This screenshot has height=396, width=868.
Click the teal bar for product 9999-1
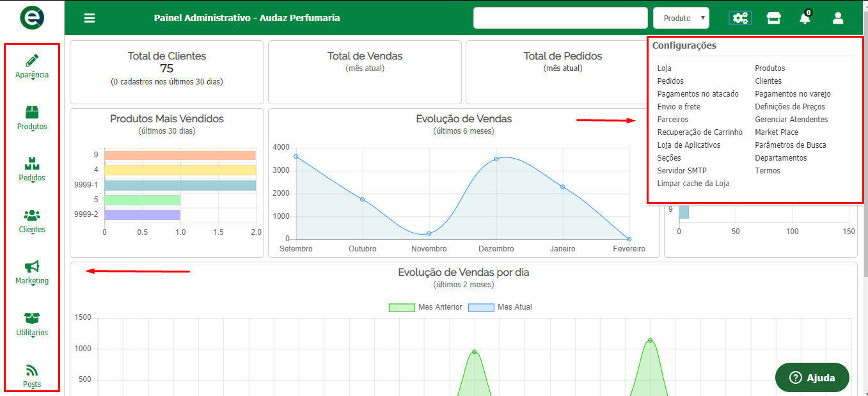(x=180, y=186)
